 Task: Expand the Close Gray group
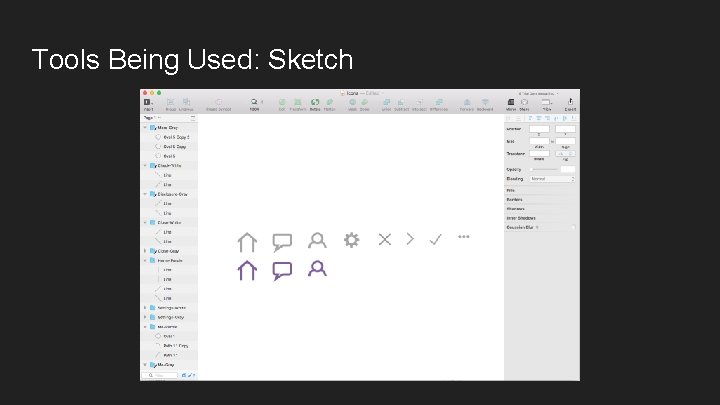click(146, 251)
